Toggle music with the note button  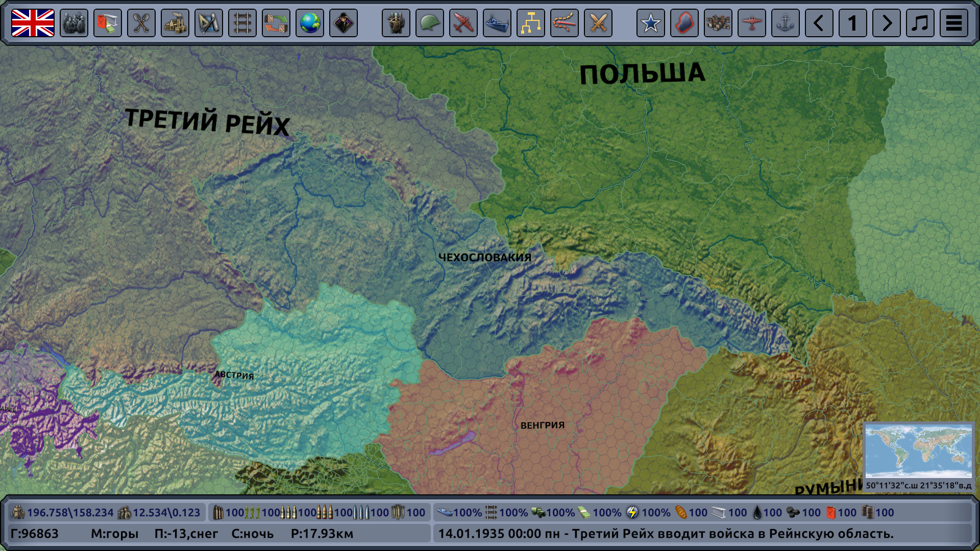pyautogui.click(x=920, y=23)
